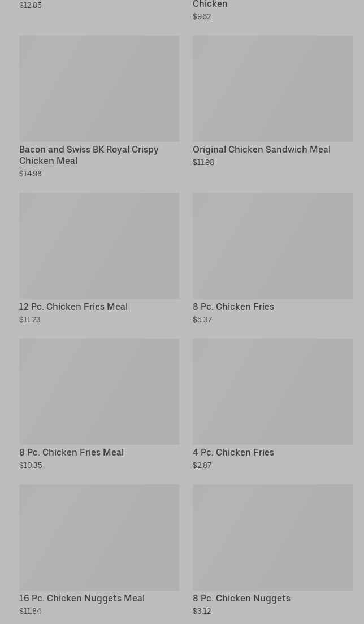Select the 4 Pc. Chicken Fries title
Viewport: 364px width, 624px height.
233,452
